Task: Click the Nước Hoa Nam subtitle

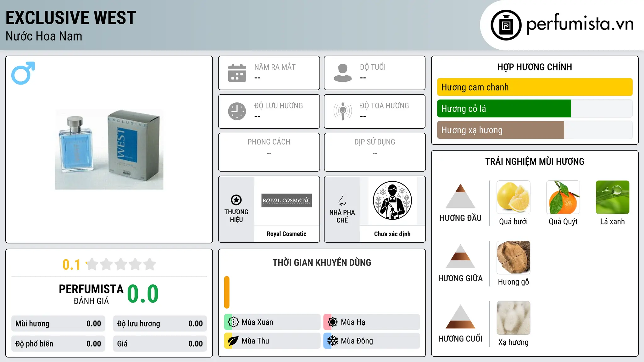Action: pos(44,36)
